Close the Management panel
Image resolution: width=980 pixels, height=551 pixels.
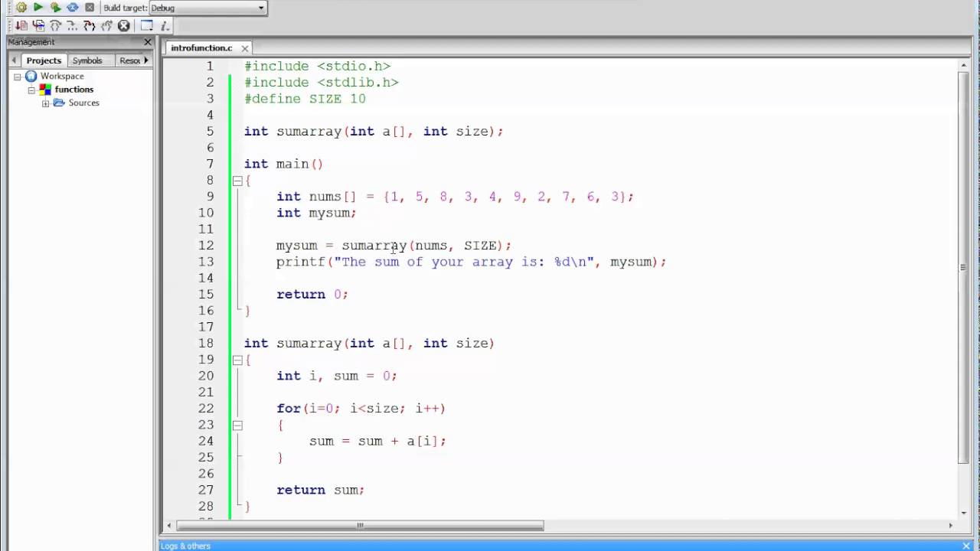(148, 42)
